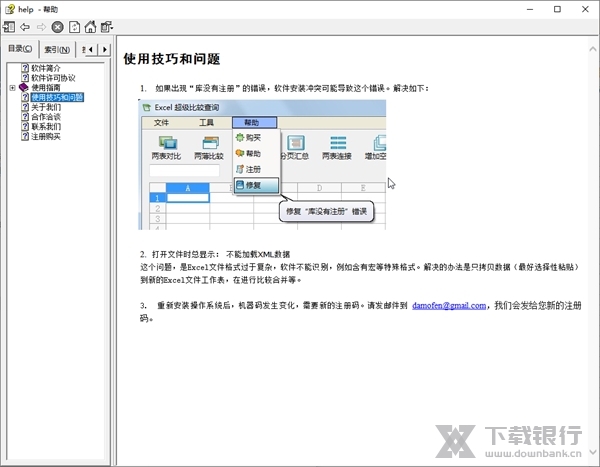The image size is (600, 467).
Task: Click the scroll-down arrow of content pane
Action: [x=593, y=452]
